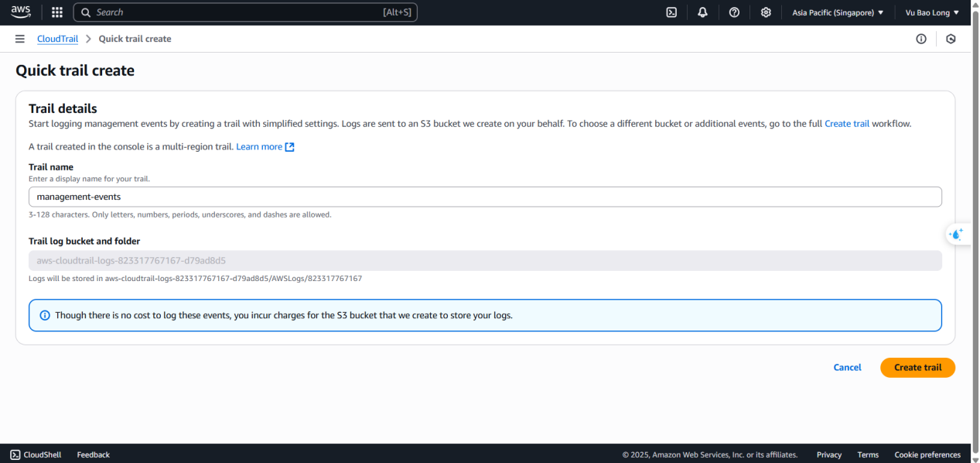Open the info panel icon
980x463 pixels.
point(921,39)
